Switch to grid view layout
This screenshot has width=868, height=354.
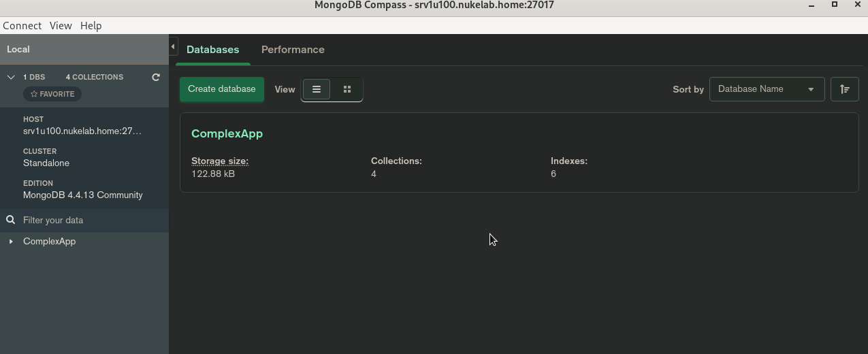click(347, 89)
